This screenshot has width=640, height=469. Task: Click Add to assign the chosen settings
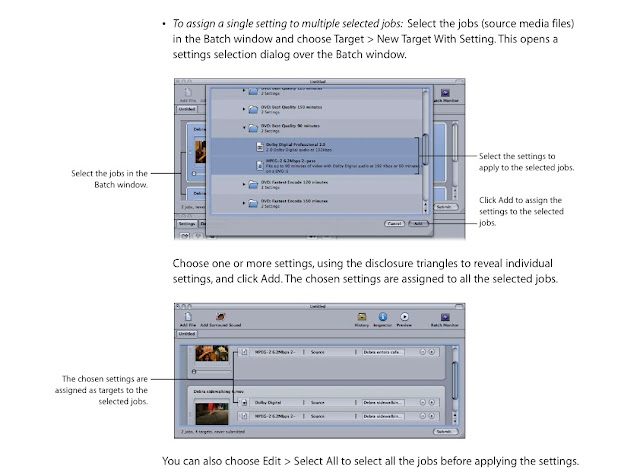pyautogui.click(x=418, y=224)
